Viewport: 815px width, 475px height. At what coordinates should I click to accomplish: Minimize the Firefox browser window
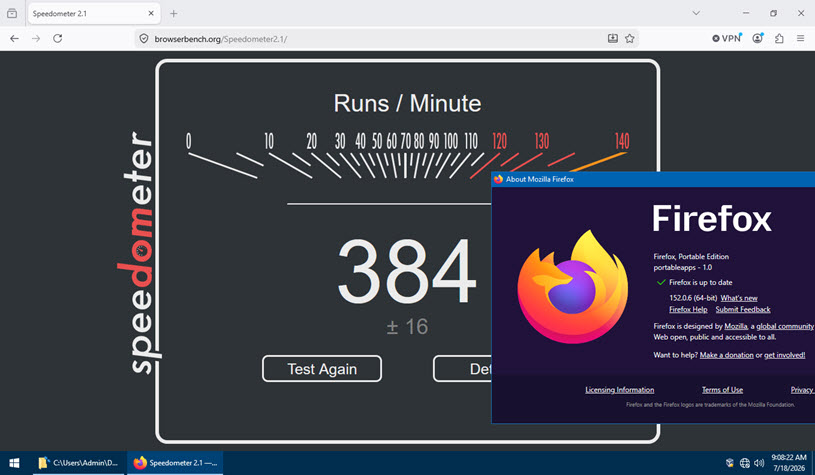pos(746,13)
